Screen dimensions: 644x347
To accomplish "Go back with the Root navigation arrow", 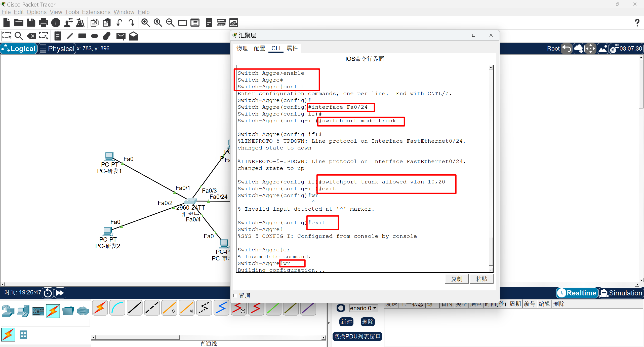I will pyautogui.click(x=567, y=49).
